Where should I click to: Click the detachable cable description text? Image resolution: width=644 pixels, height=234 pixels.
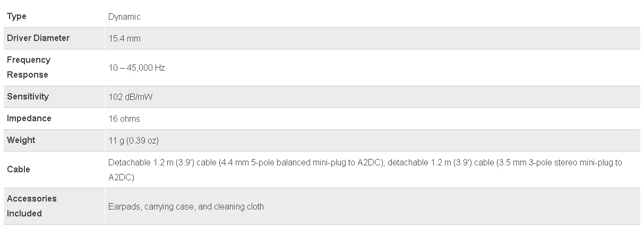tap(365, 170)
